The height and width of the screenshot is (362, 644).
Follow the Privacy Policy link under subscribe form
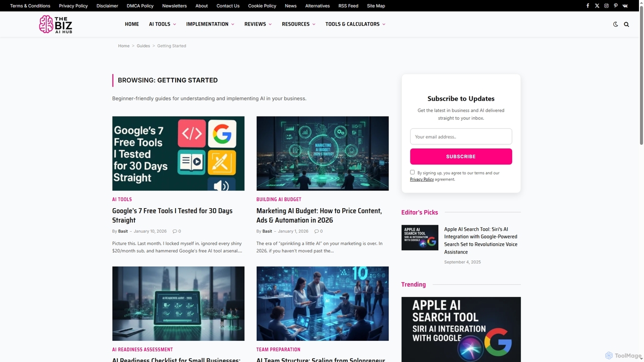pyautogui.click(x=422, y=179)
